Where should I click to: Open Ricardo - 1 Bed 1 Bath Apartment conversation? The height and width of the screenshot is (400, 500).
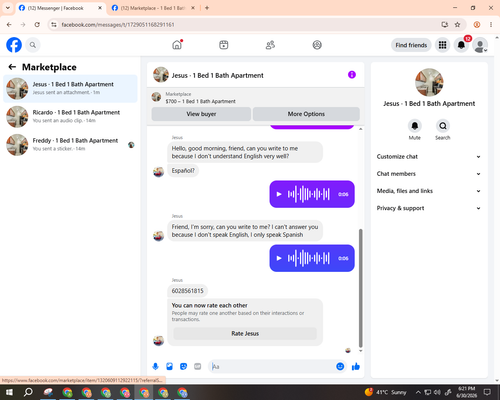pyautogui.click(x=70, y=116)
